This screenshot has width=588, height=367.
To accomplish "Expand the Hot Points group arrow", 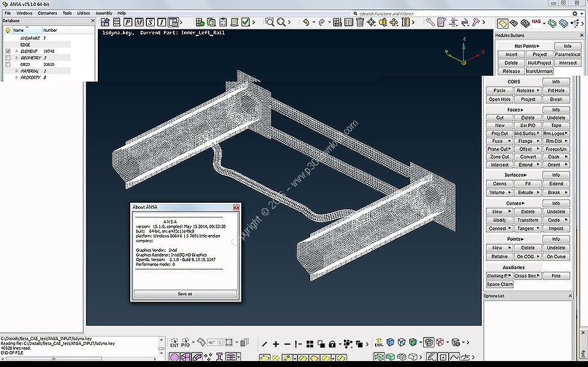I will (x=538, y=46).
